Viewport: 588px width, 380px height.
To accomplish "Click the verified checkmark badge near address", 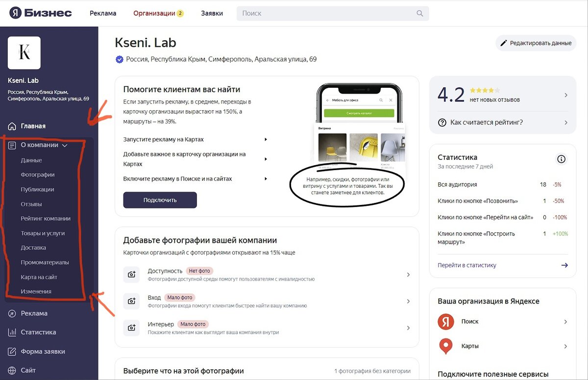I will pyautogui.click(x=119, y=59).
